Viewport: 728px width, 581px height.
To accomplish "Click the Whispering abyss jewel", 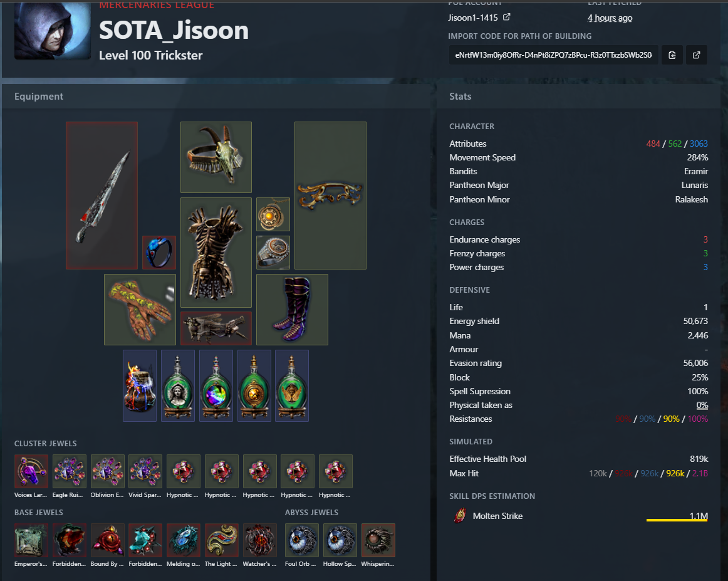I will 378,540.
